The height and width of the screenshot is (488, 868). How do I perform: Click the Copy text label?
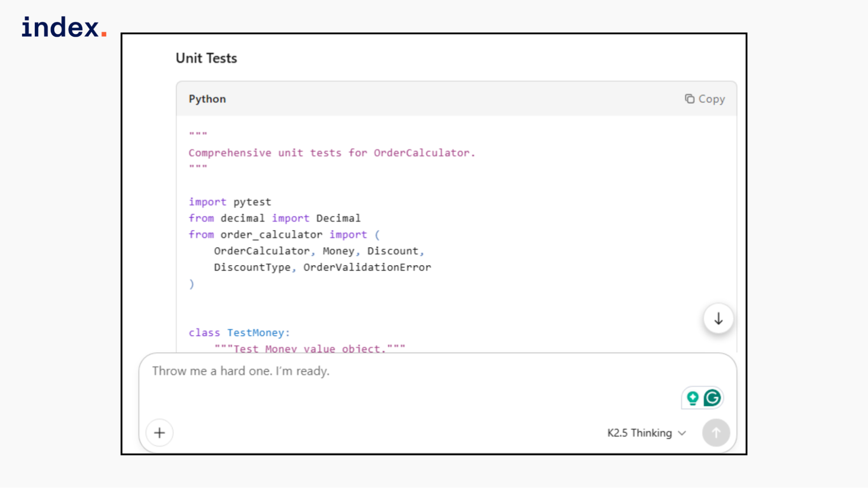pos(711,99)
